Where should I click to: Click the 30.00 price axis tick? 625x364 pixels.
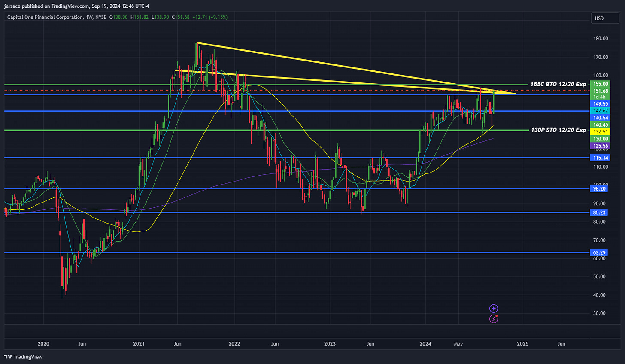(599, 313)
